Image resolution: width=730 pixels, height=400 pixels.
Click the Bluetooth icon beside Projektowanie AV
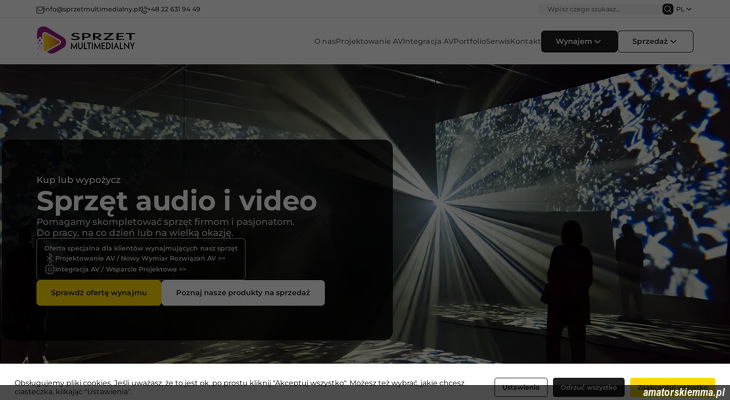50,258
